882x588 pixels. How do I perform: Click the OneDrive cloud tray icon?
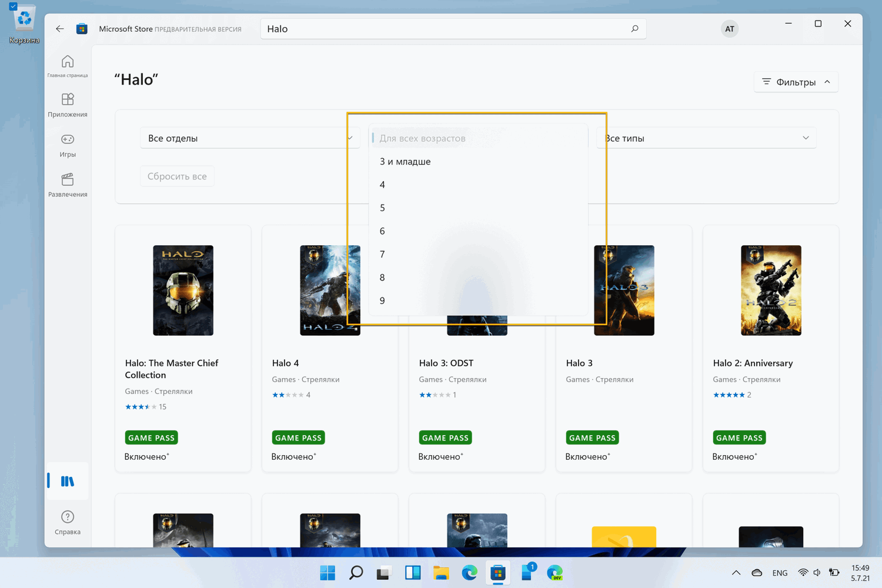coord(757,573)
